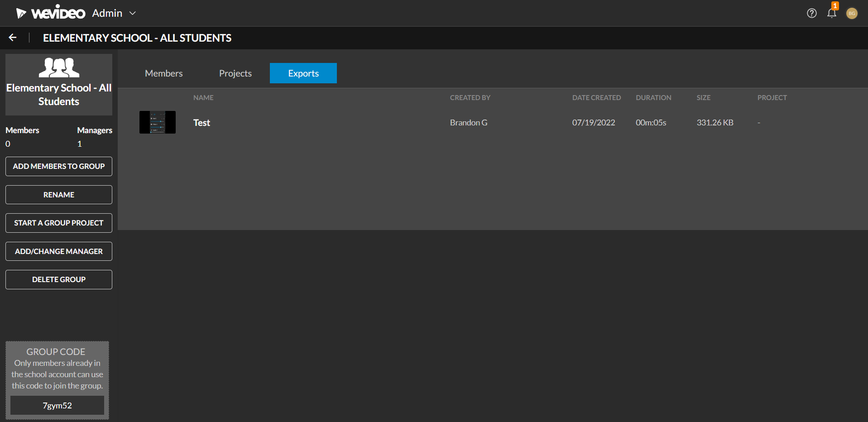Switch to the Members tab
Viewport: 868px width, 422px height.
[x=163, y=73]
